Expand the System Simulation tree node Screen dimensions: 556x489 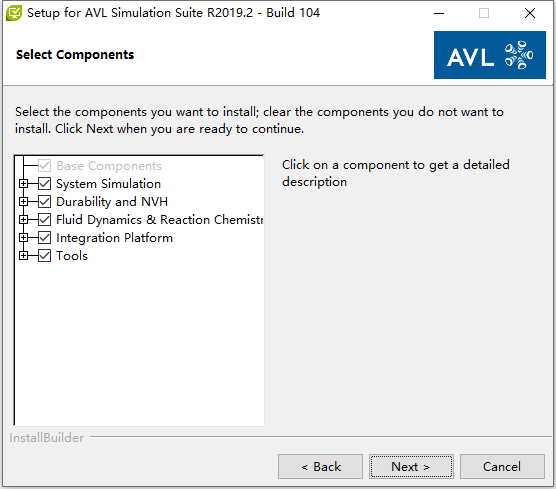click(x=23, y=184)
